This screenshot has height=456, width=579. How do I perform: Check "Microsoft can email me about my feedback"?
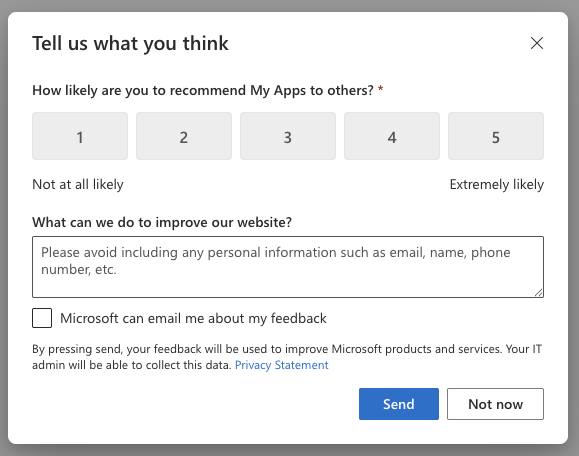coord(42,318)
